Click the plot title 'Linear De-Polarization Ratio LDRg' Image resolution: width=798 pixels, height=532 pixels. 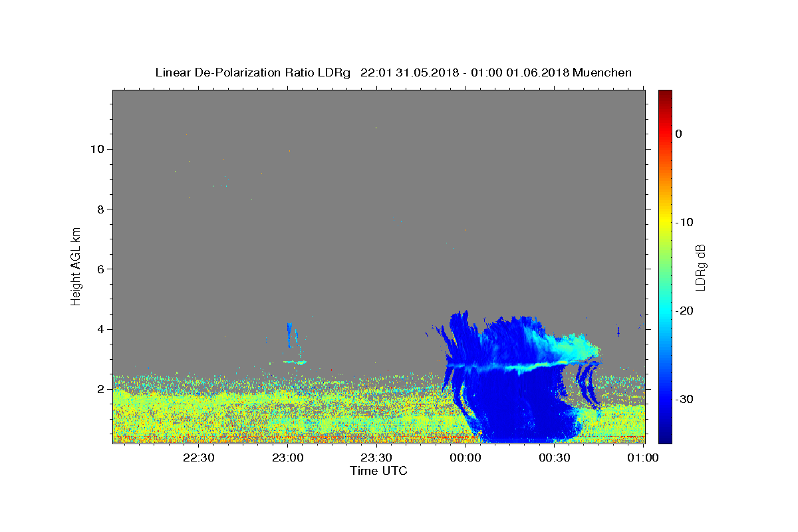(x=253, y=72)
